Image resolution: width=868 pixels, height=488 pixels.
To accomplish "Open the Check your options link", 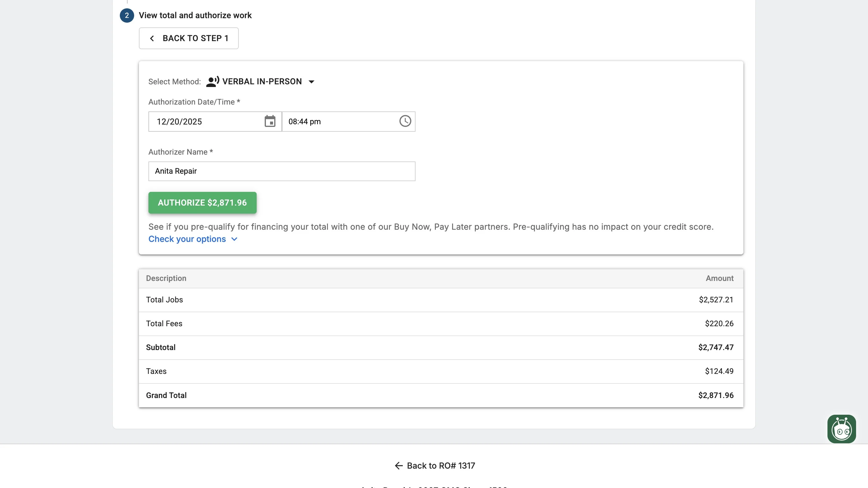I will coord(187,239).
